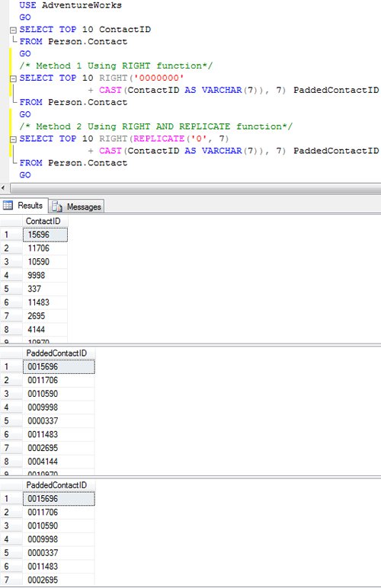Click the cell containing 15696
The height and width of the screenshot is (588, 381).
pyautogui.click(x=45, y=235)
